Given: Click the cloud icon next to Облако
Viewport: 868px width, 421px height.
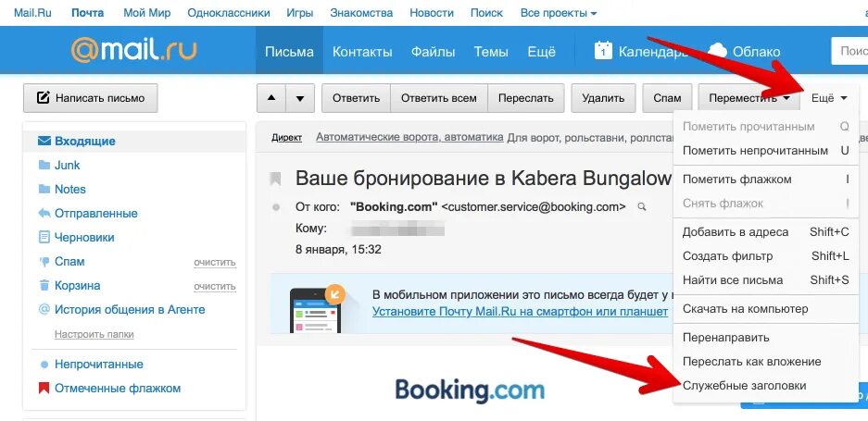Looking at the screenshot, I should [717, 51].
